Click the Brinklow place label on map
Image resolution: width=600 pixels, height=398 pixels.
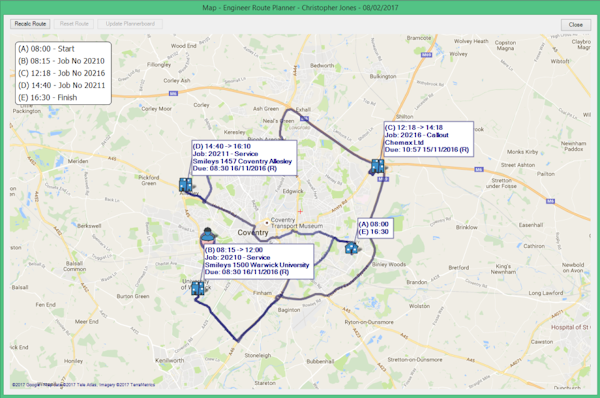tap(466, 227)
